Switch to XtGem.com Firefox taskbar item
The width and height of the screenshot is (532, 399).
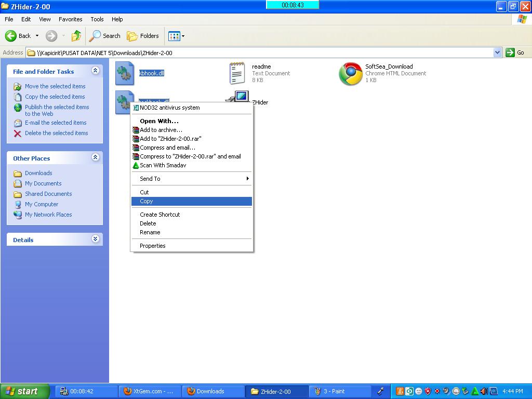tap(150, 391)
